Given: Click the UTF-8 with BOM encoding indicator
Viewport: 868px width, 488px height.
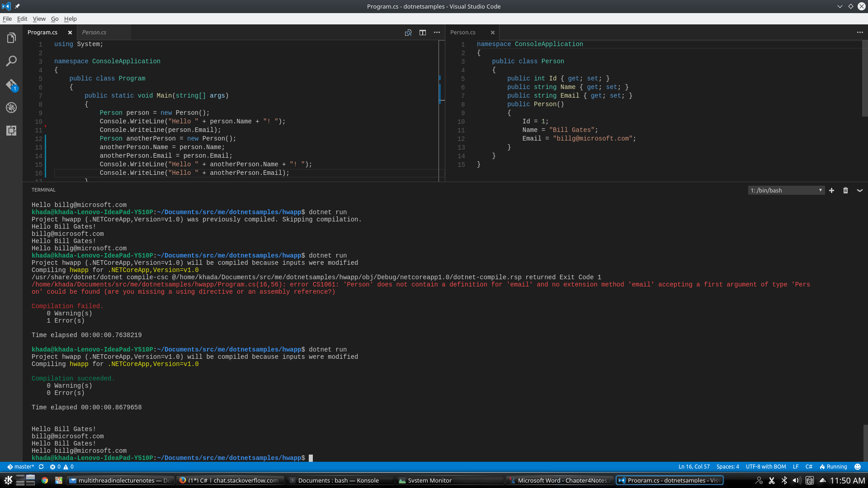Looking at the screenshot, I should (766, 467).
